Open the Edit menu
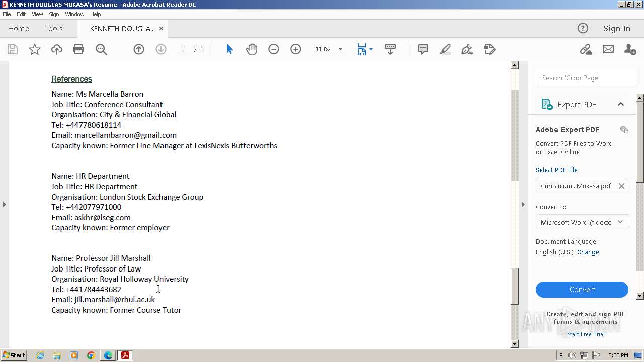This screenshot has width=644, height=362. click(21, 14)
